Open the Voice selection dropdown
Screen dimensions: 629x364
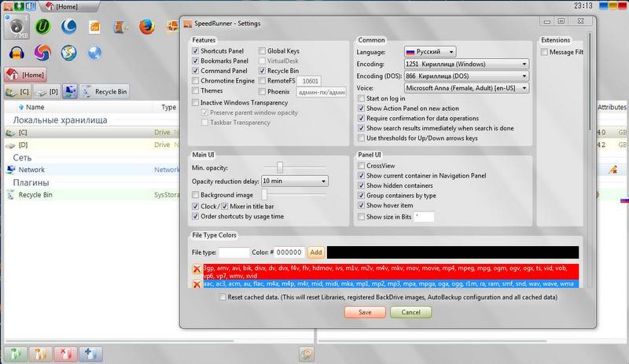(466, 88)
